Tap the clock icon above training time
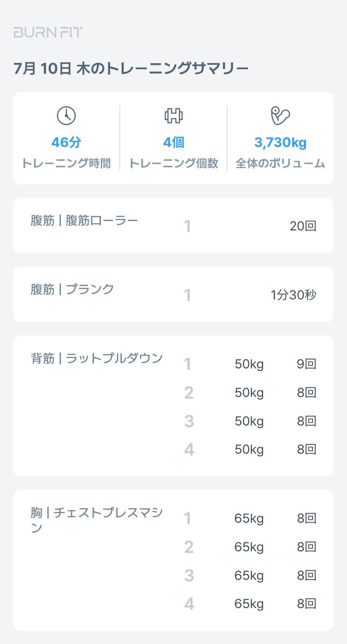This screenshot has height=644, width=347. coord(66,116)
